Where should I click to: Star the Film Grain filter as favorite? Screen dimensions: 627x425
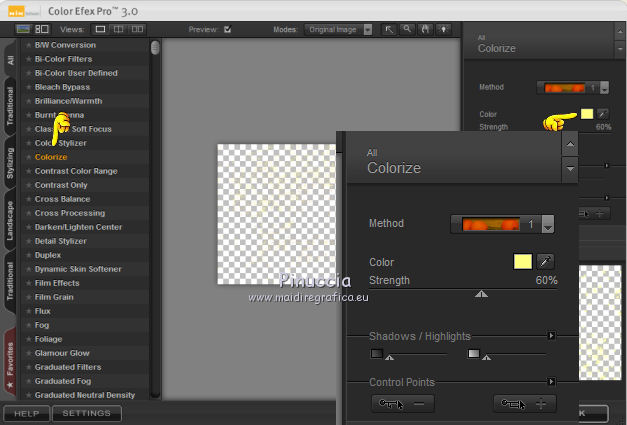[28, 297]
